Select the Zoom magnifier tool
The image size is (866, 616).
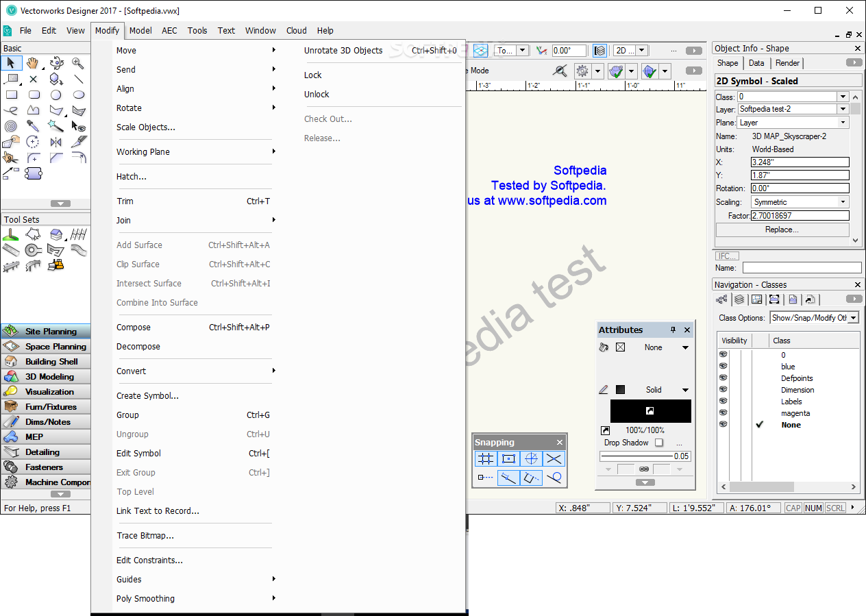pyautogui.click(x=79, y=63)
